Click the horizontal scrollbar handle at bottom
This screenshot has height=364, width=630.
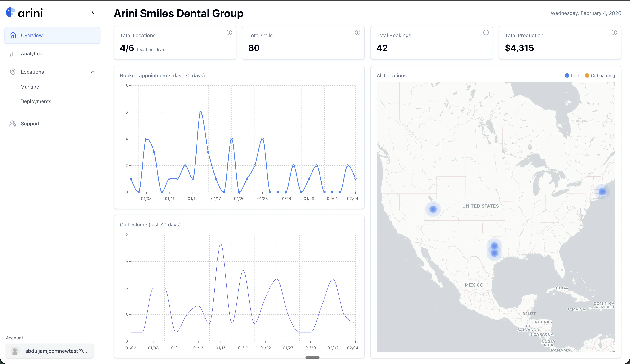point(312,357)
